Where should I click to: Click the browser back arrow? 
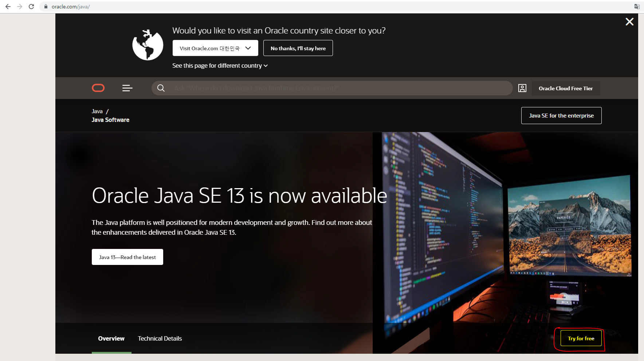8,7
